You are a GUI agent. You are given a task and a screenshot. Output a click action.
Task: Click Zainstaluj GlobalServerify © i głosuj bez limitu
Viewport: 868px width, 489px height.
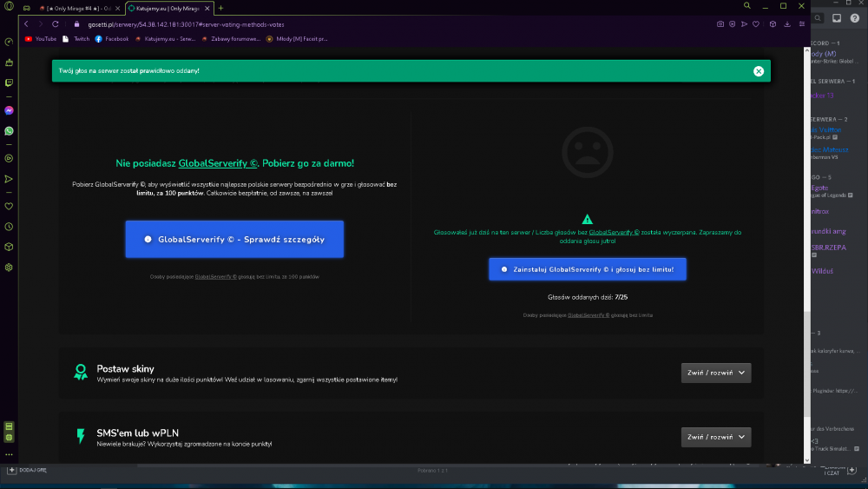point(588,269)
